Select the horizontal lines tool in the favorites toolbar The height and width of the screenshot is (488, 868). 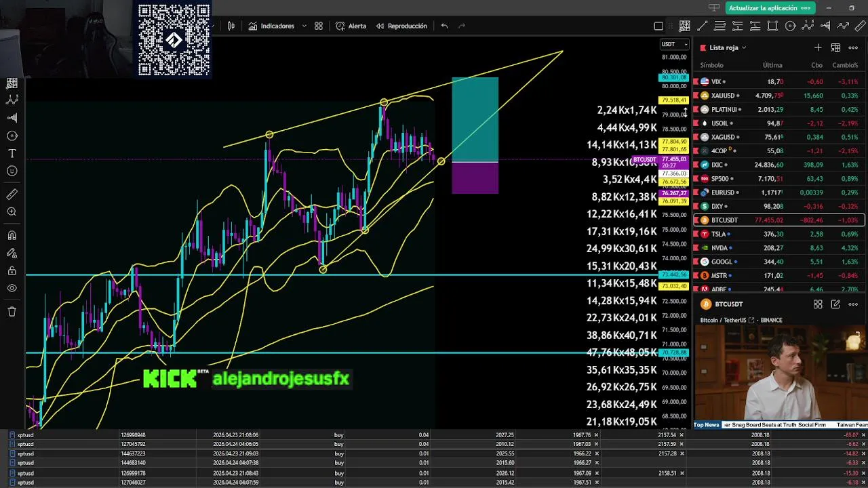click(720, 26)
